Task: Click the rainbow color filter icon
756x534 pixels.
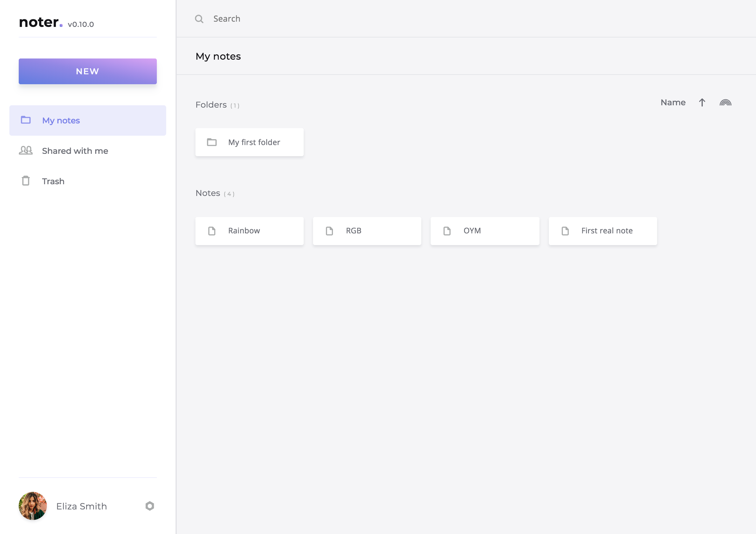Action: (725, 103)
